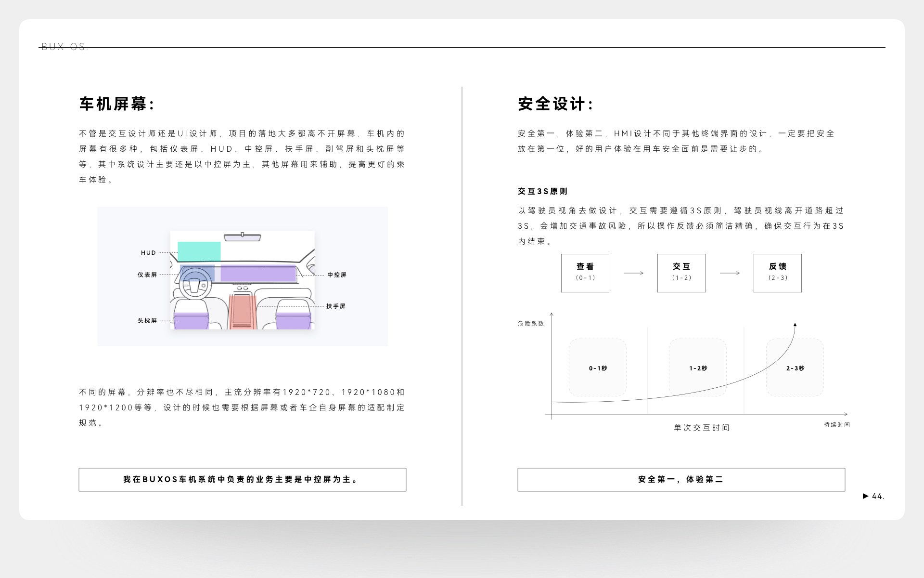The image size is (924, 578).
Task: Click the green HUD highlighted area
Action: click(198, 251)
